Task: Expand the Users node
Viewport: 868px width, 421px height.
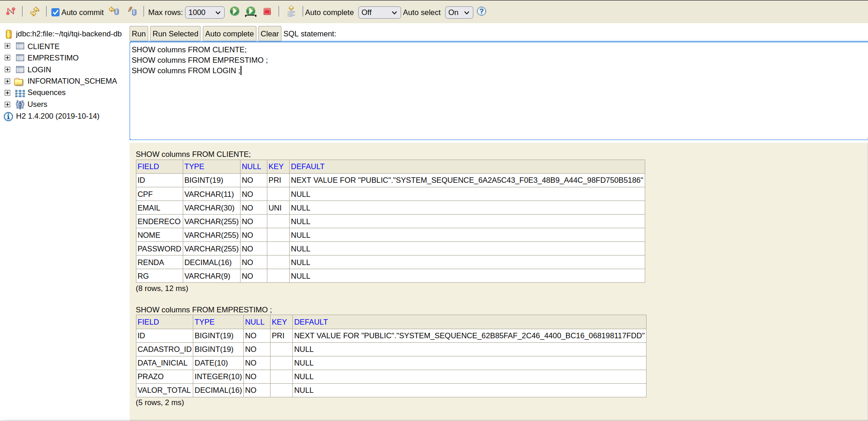Action: (x=7, y=104)
